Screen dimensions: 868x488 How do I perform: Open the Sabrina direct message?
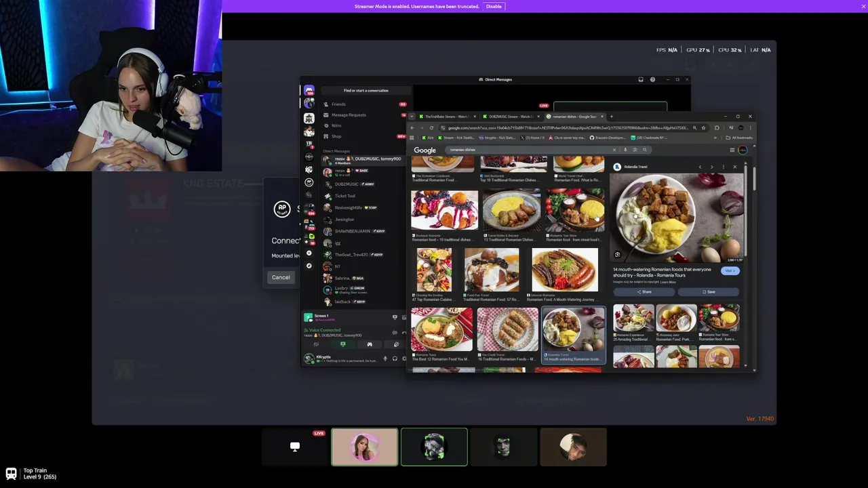365,278
